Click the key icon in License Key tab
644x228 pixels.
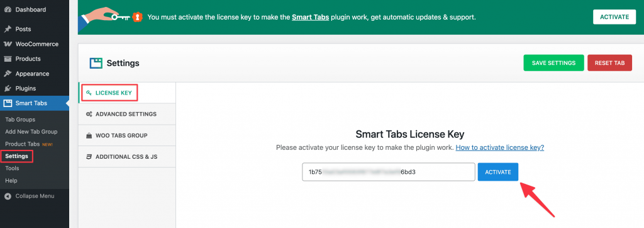(x=89, y=93)
